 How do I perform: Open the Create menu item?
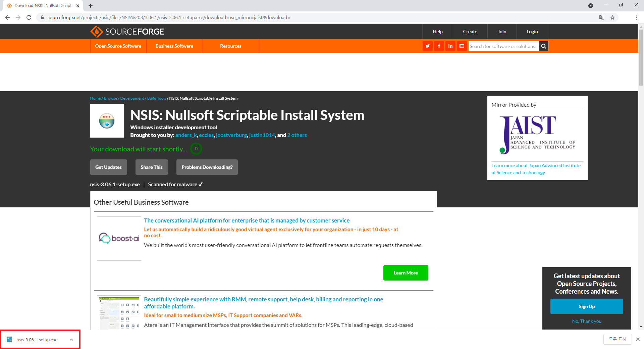pyautogui.click(x=470, y=32)
